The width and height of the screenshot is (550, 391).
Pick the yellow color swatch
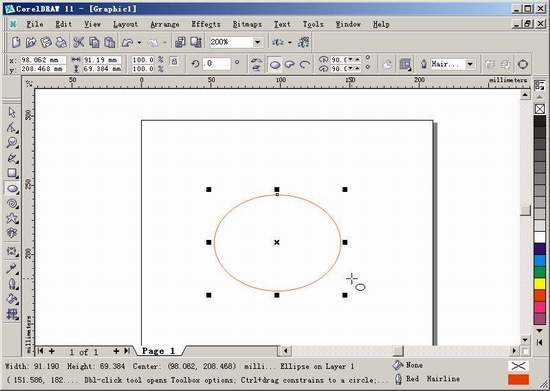(x=539, y=284)
